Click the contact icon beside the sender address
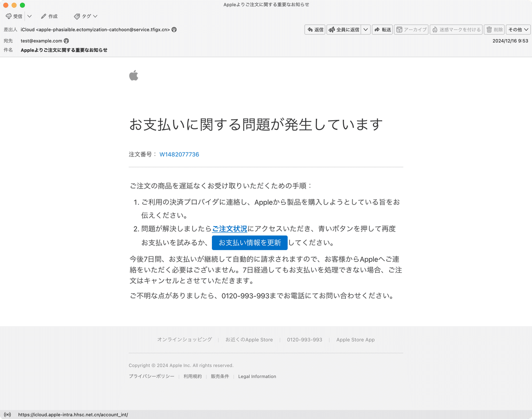 (174, 30)
